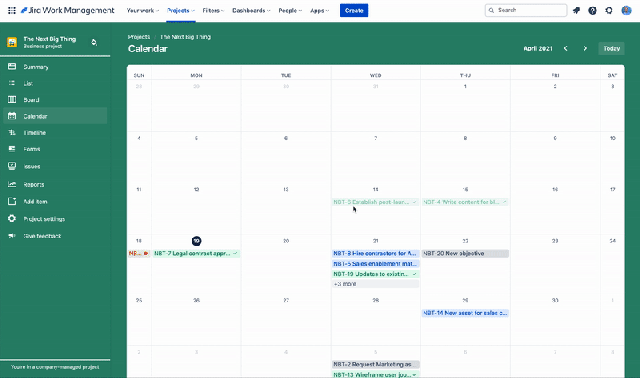Viewport: 640px width, 378px height.
Task: Open the notifications bell icon
Action: pyautogui.click(x=576, y=11)
